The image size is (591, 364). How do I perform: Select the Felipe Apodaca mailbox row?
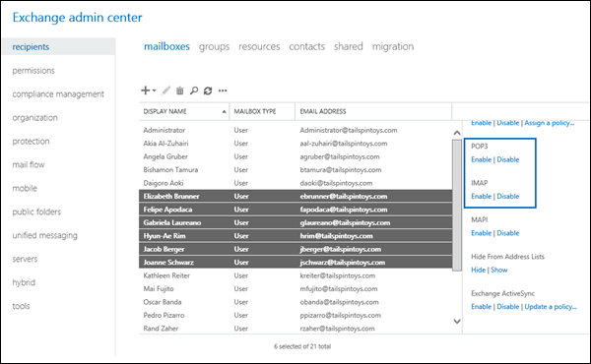coord(295,210)
